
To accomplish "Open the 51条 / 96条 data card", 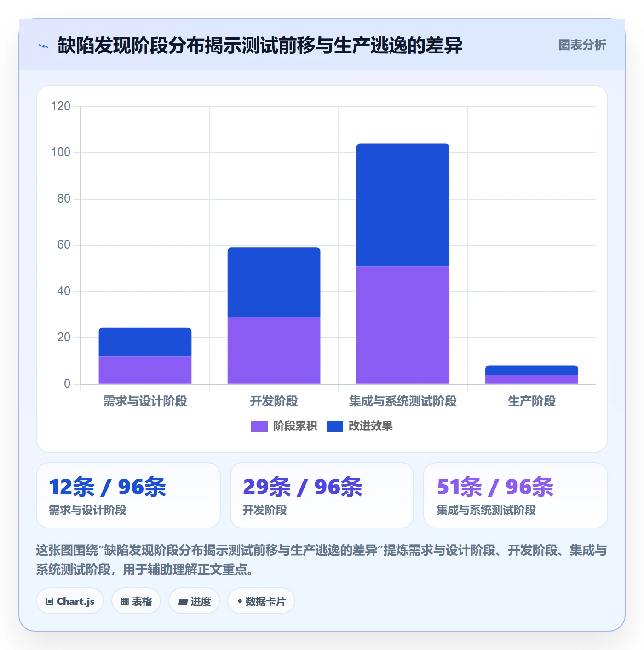I will point(516,495).
